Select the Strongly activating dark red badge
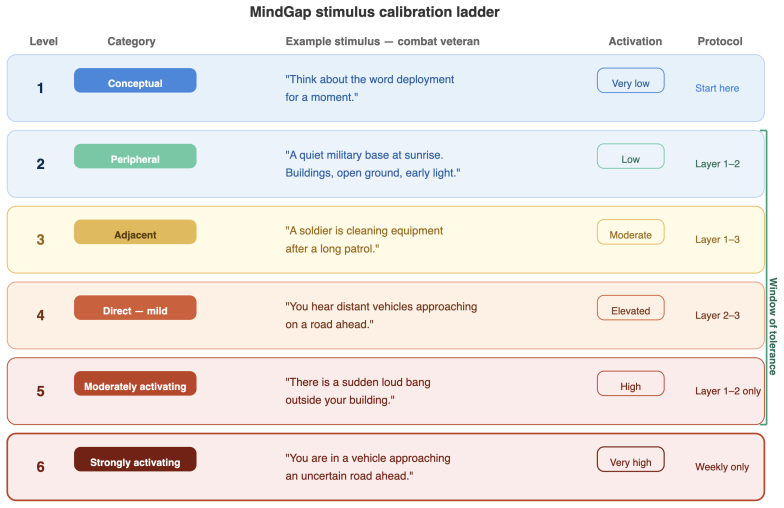 (135, 460)
